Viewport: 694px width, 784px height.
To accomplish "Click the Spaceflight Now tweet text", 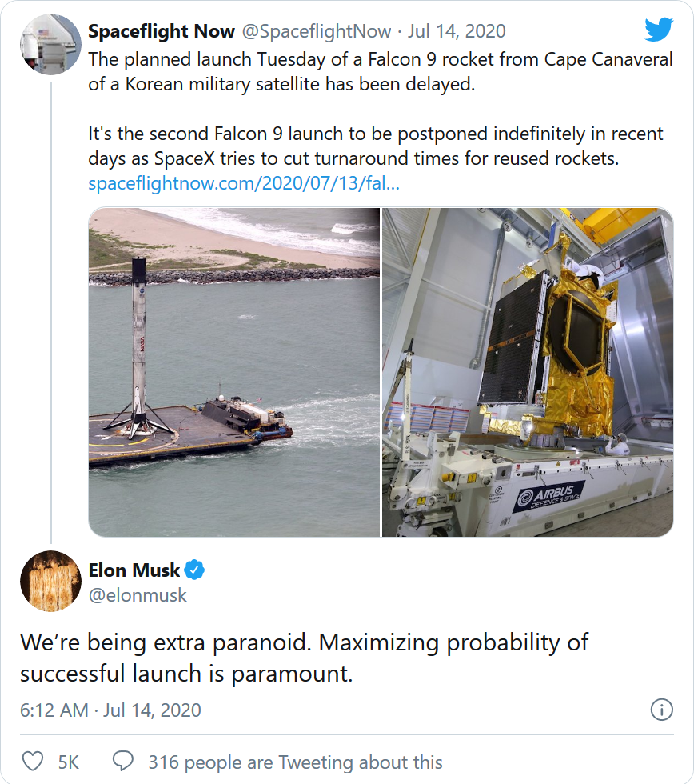I will [376, 108].
